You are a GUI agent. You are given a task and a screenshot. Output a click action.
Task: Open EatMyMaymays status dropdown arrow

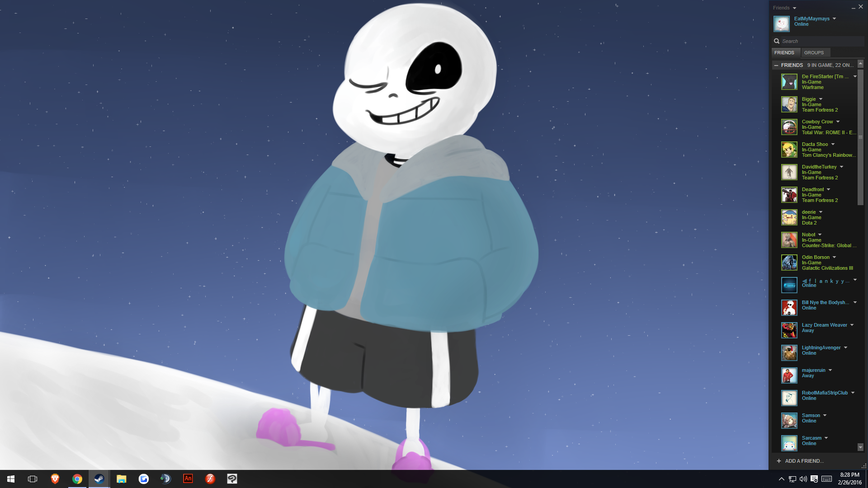[834, 19]
